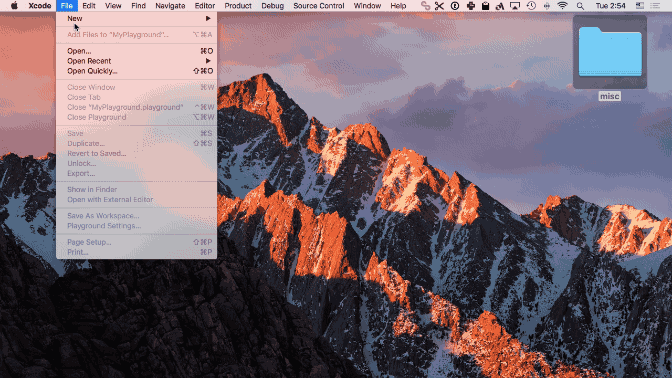672x378 pixels.
Task: Click Close "MyPlayground.playground" menu item
Action: [x=136, y=107]
